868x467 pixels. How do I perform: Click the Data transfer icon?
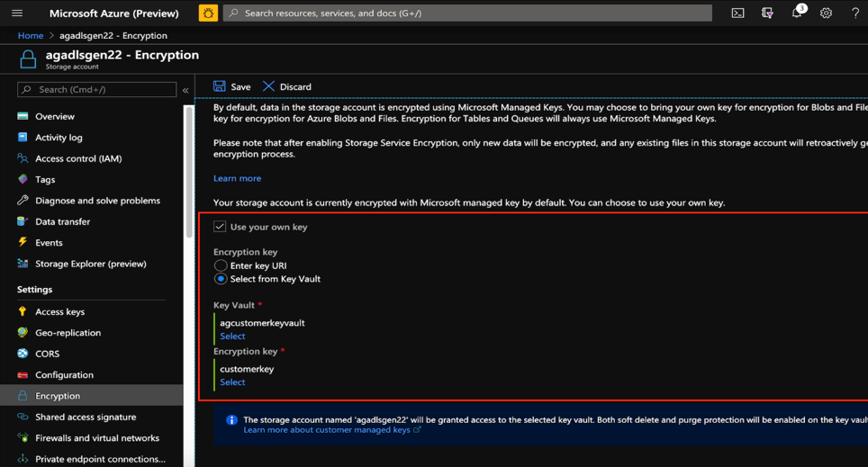[x=23, y=221]
